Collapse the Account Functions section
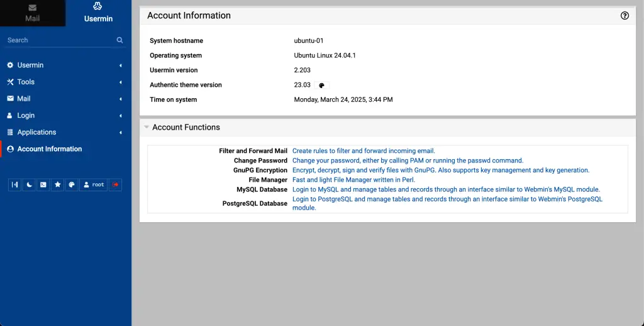Image resolution: width=644 pixels, height=326 pixels. 147,127
